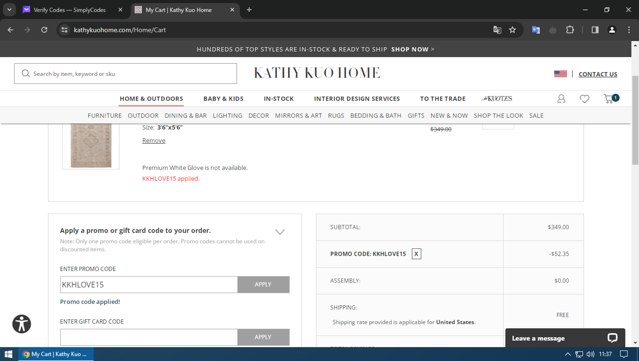The image size is (639, 361).
Task: Browse the RUGS category
Action: [336, 116]
